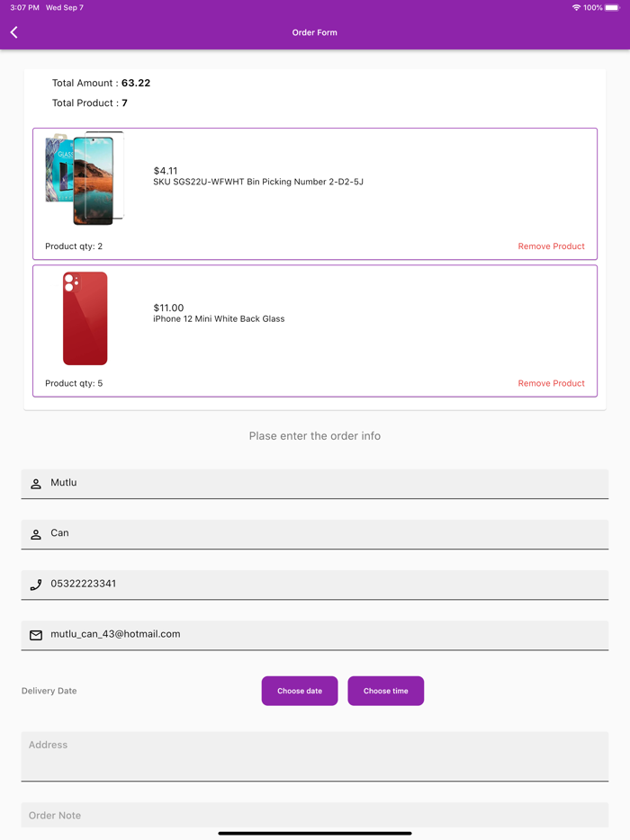Click the back arrow in the header

[x=13, y=31]
